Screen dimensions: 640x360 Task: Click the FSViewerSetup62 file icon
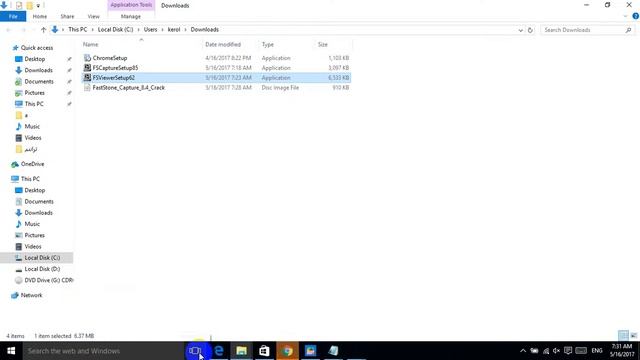87,78
